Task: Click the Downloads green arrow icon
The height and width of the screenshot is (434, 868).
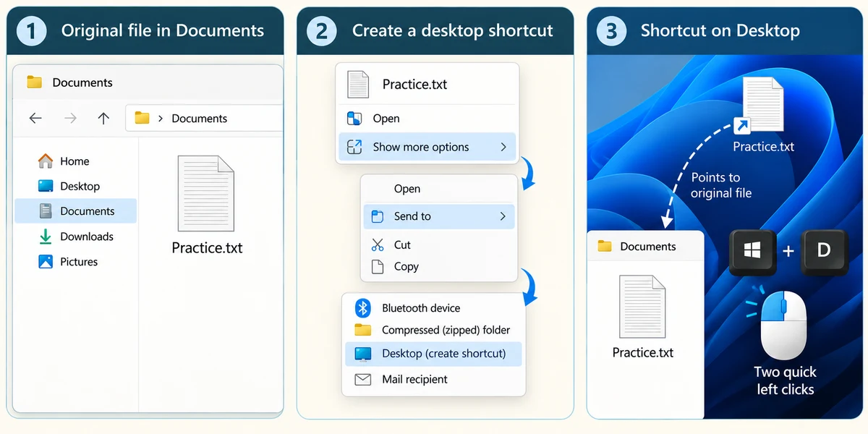Action: pyautogui.click(x=46, y=236)
